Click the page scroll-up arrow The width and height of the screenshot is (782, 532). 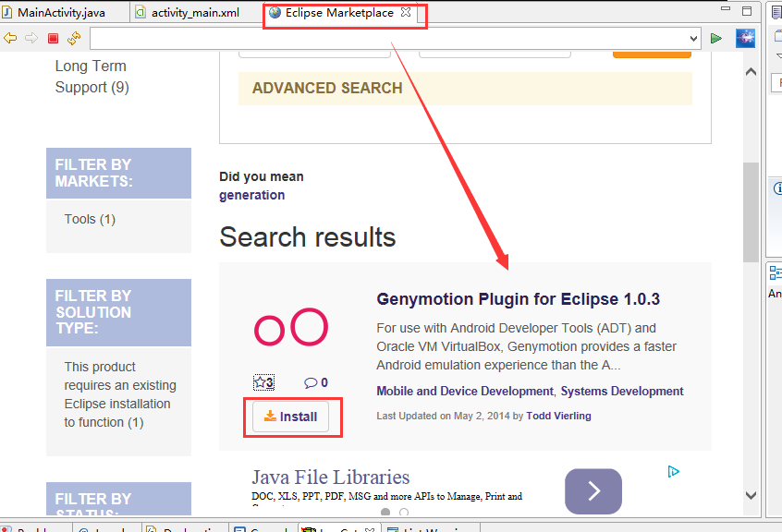tap(751, 72)
